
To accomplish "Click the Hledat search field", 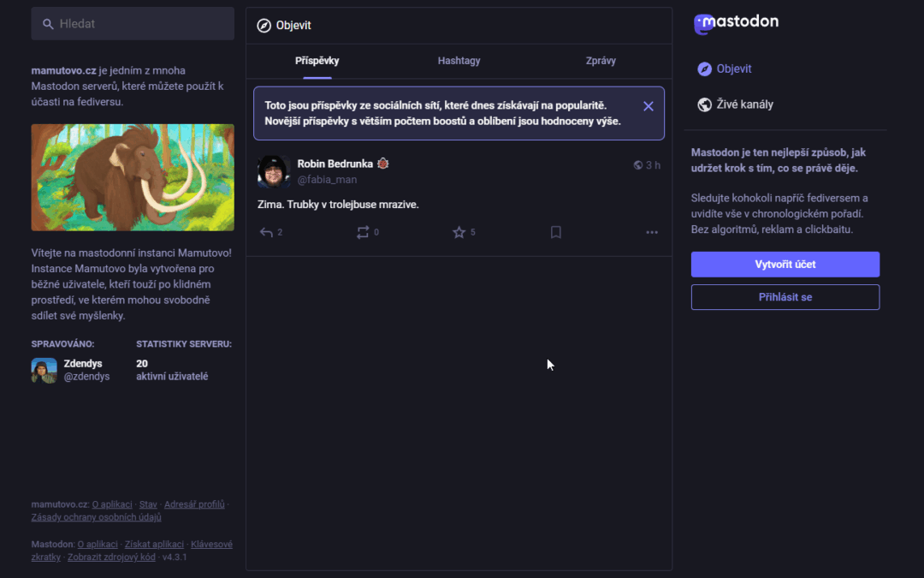I will click(x=132, y=23).
